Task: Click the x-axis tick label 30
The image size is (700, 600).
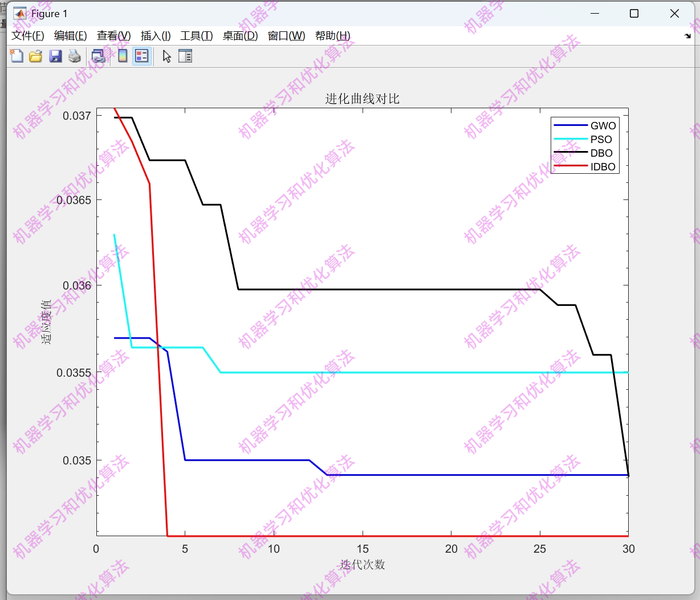Action: point(629,549)
